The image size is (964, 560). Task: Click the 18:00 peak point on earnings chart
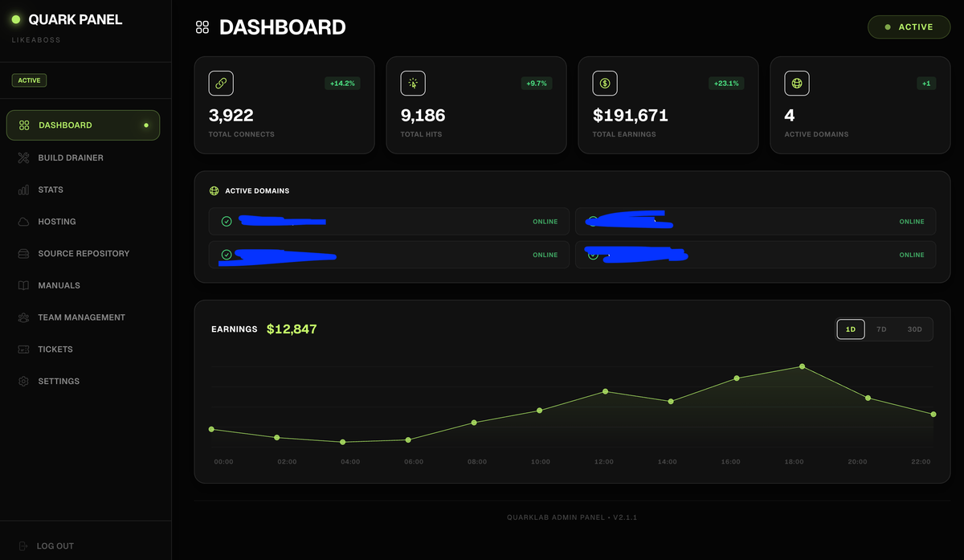coord(802,367)
